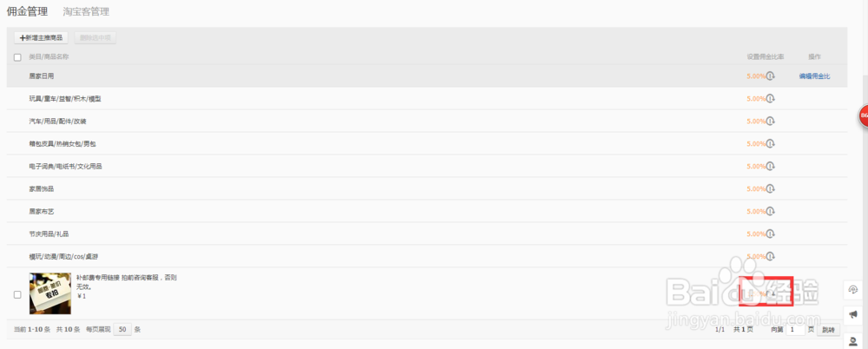Check the box for the 补邮费专用链接 product
Image resolution: width=868 pixels, height=349 pixels.
(17, 294)
